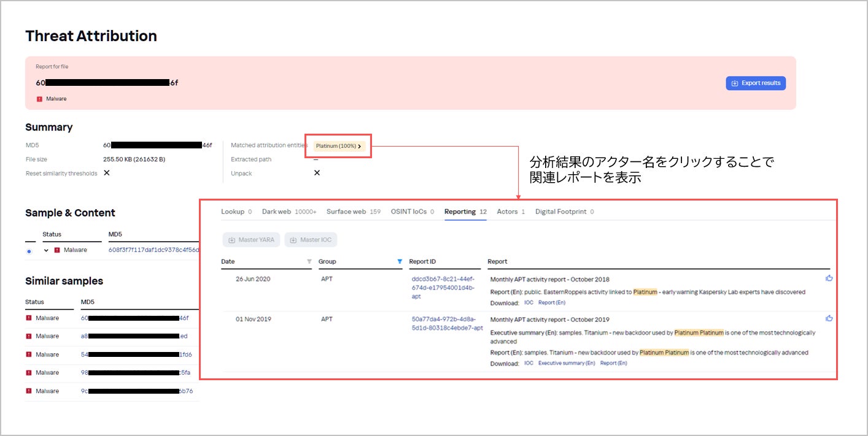The width and height of the screenshot is (868, 436).
Task: Click the Report ID column header
Action: click(x=422, y=262)
